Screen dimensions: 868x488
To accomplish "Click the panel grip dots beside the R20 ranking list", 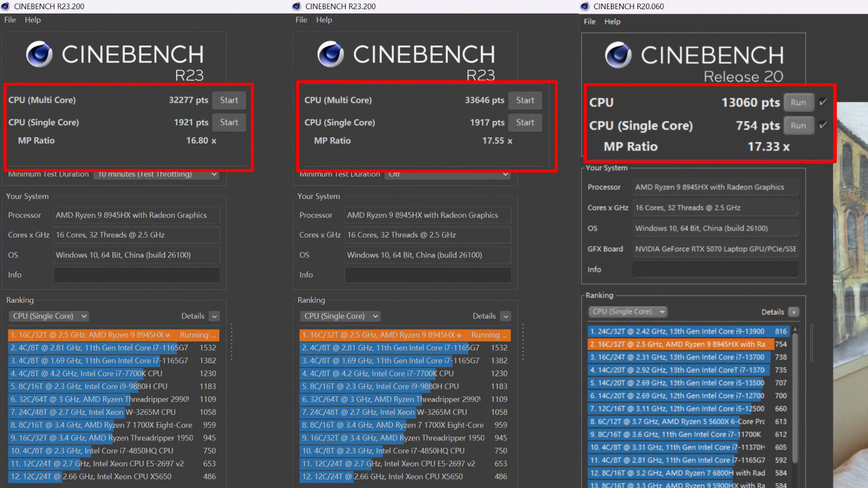I will (x=812, y=343).
